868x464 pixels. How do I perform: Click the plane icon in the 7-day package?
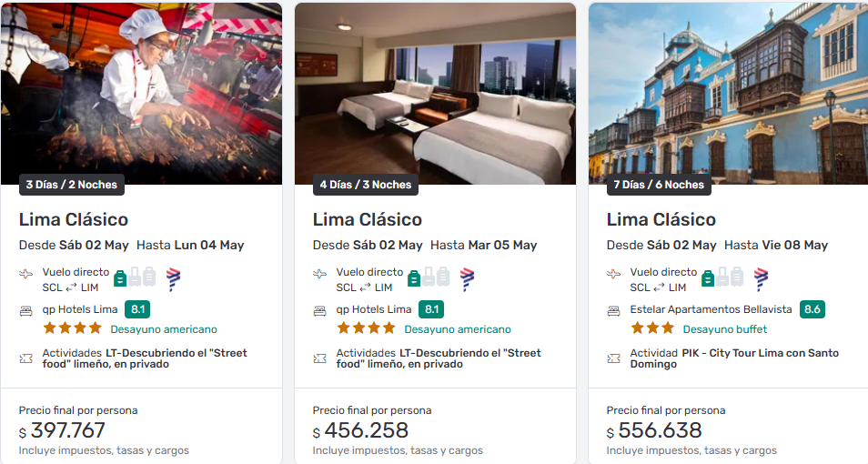point(614,273)
